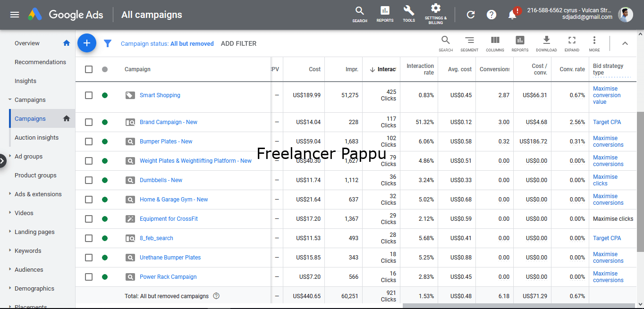Click the Download toolbar icon

click(546, 43)
